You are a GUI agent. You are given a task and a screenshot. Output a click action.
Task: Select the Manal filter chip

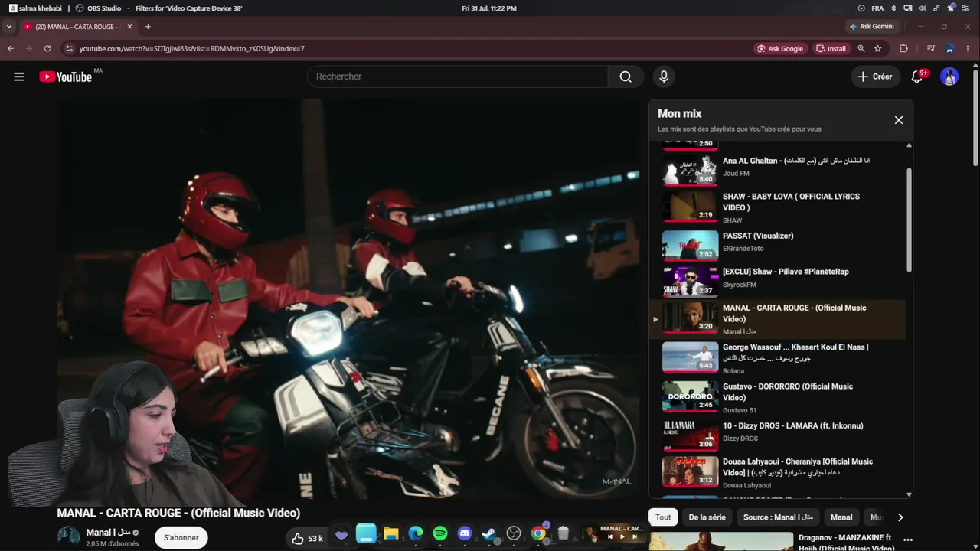(841, 517)
